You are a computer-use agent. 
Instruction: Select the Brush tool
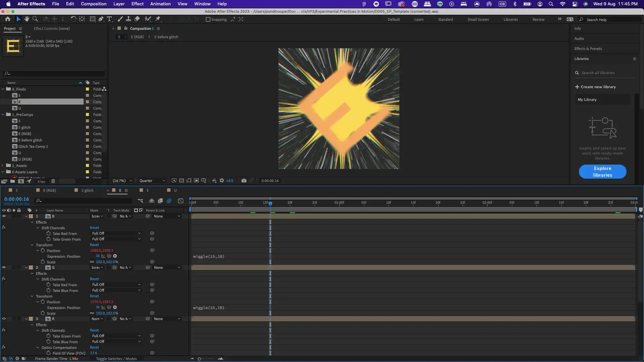point(120,19)
